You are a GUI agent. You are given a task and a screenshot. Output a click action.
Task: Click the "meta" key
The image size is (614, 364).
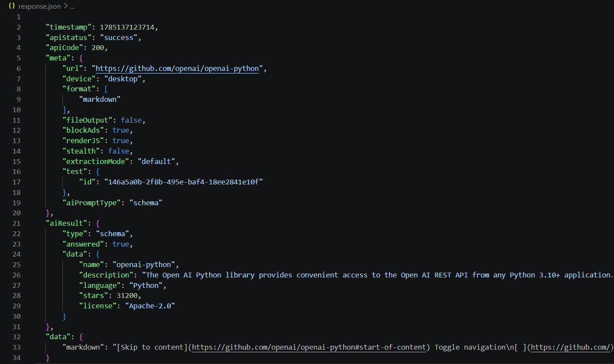point(58,58)
